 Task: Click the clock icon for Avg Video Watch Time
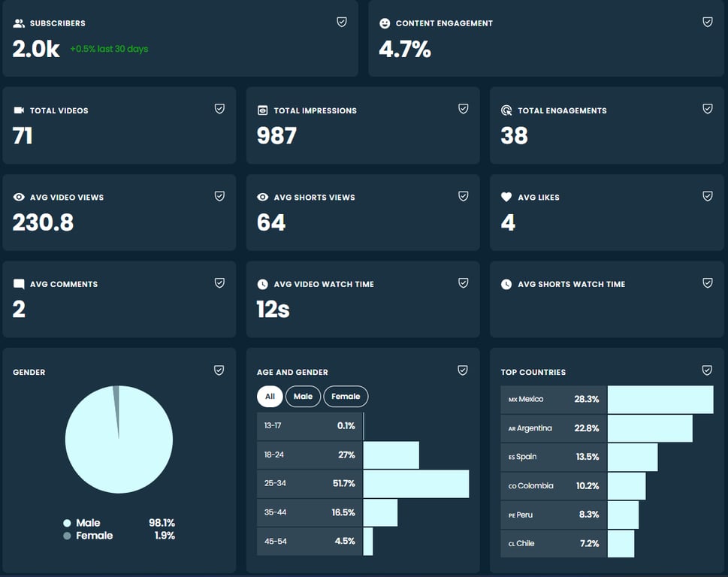point(262,284)
